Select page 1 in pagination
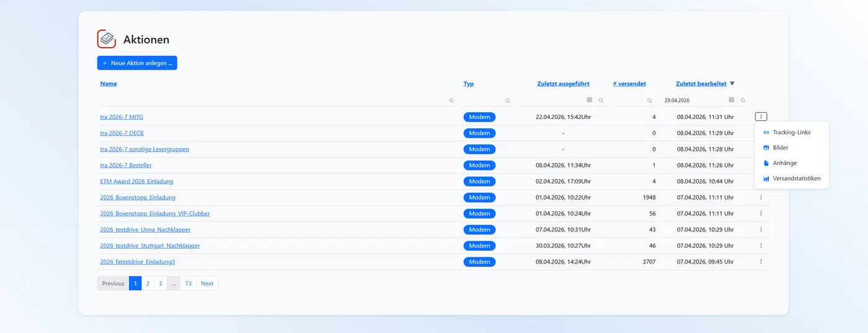This screenshot has width=868, height=333. [135, 283]
